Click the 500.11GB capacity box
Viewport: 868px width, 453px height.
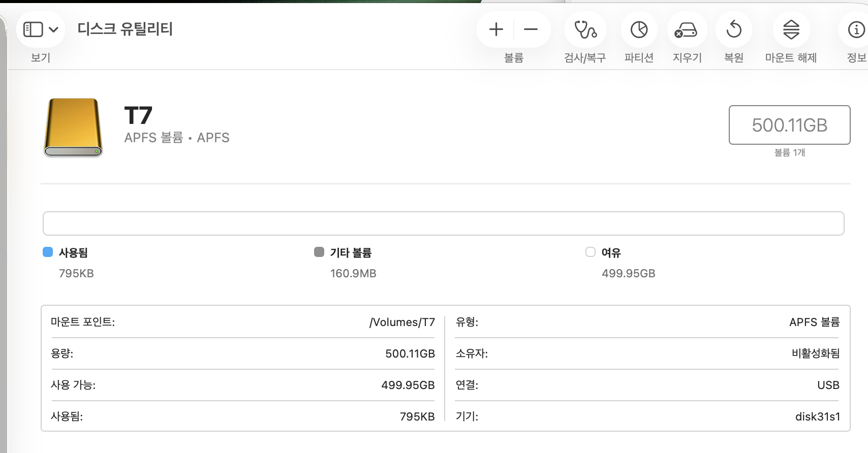789,125
